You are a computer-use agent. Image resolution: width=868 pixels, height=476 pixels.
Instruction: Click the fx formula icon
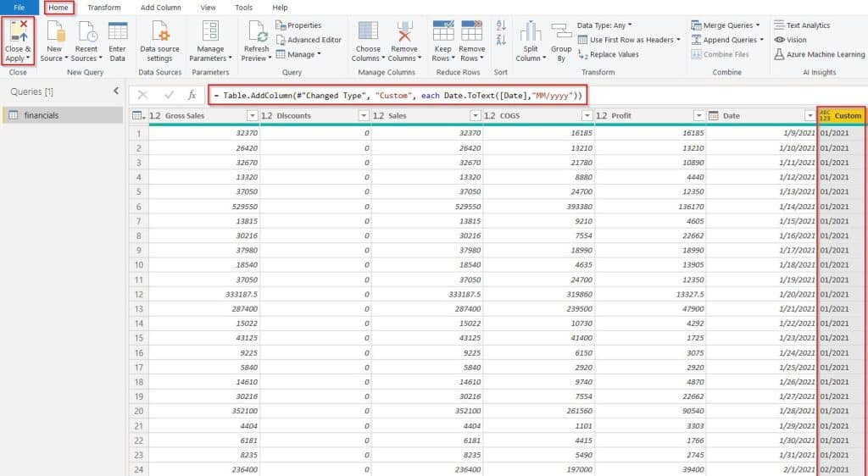tap(192, 95)
